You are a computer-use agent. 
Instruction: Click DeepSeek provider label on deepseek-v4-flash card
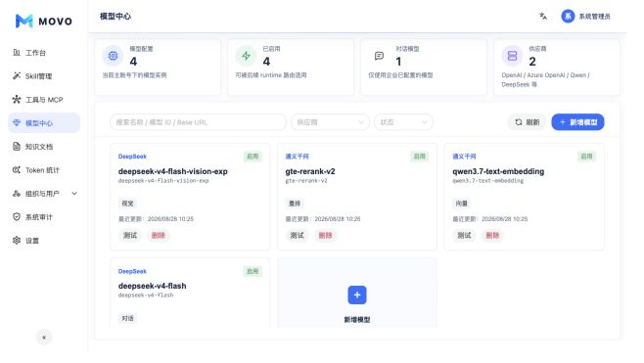click(132, 271)
